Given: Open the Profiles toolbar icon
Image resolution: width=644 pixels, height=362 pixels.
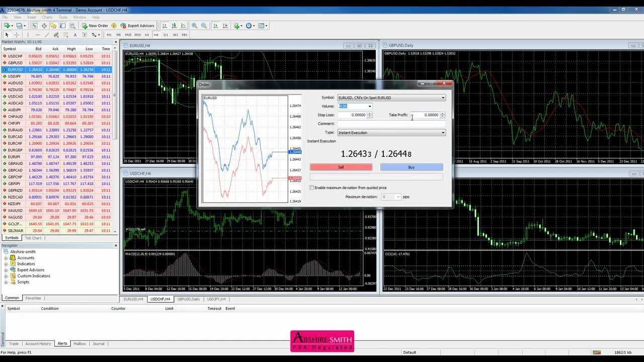Looking at the screenshot, I should coord(19,26).
